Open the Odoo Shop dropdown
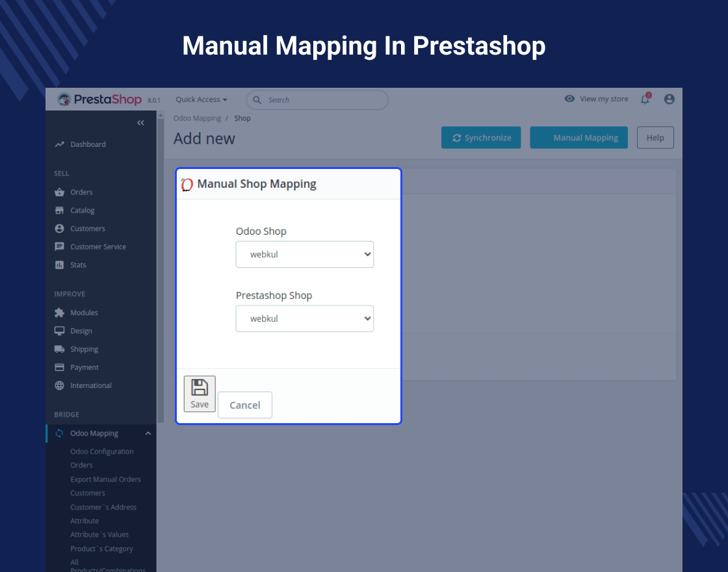The width and height of the screenshot is (728, 572). tap(305, 254)
